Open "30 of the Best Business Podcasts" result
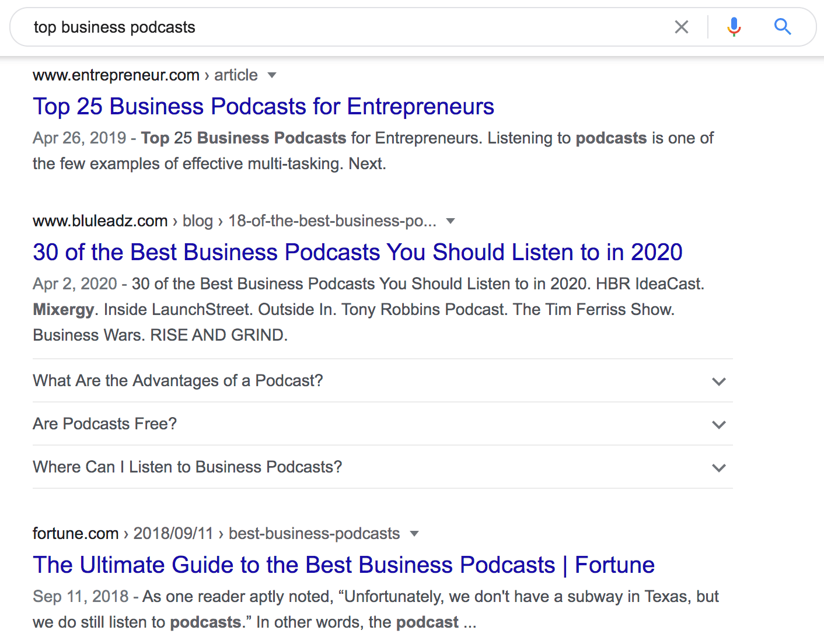Image resolution: width=824 pixels, height=644 pixels. [357, 252]
